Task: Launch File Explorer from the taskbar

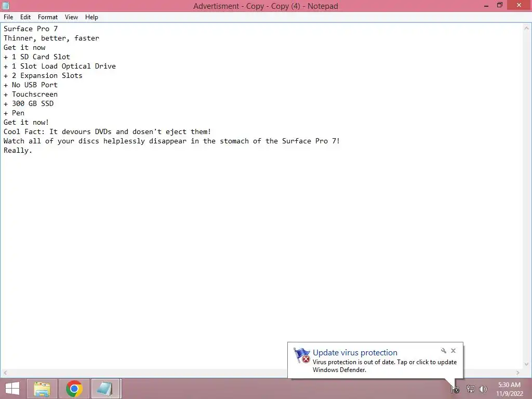Action: tap(42, 389)
